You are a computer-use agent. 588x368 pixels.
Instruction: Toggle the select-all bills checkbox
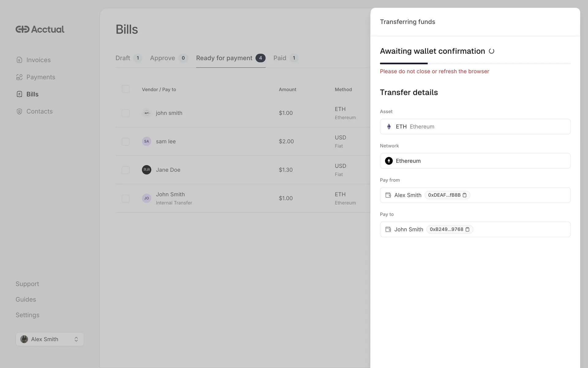click(126, 89)
